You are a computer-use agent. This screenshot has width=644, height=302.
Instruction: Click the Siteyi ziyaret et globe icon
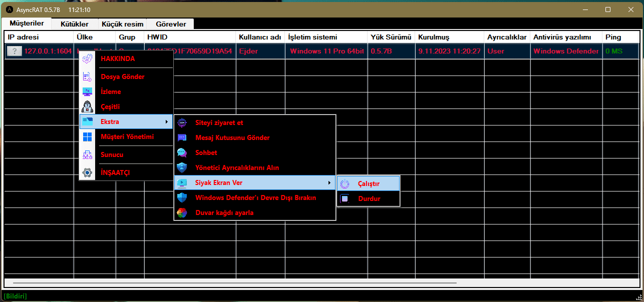[182, 122]
